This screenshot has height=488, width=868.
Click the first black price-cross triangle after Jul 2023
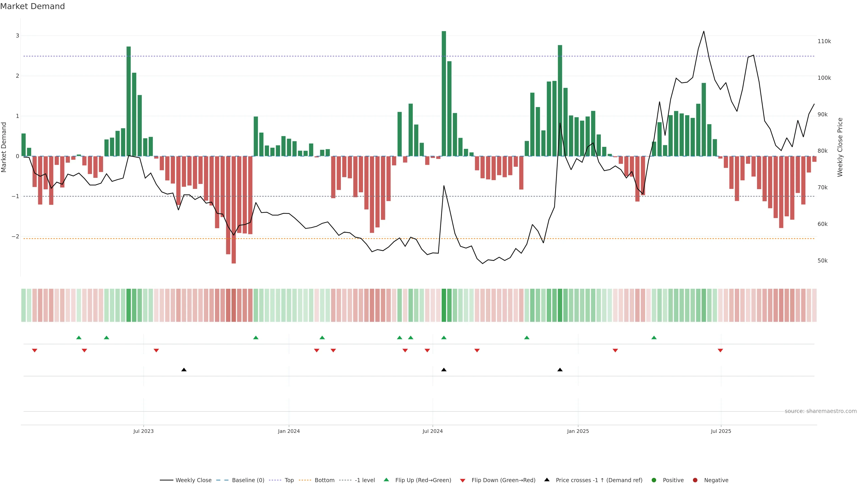pos(184,370)
